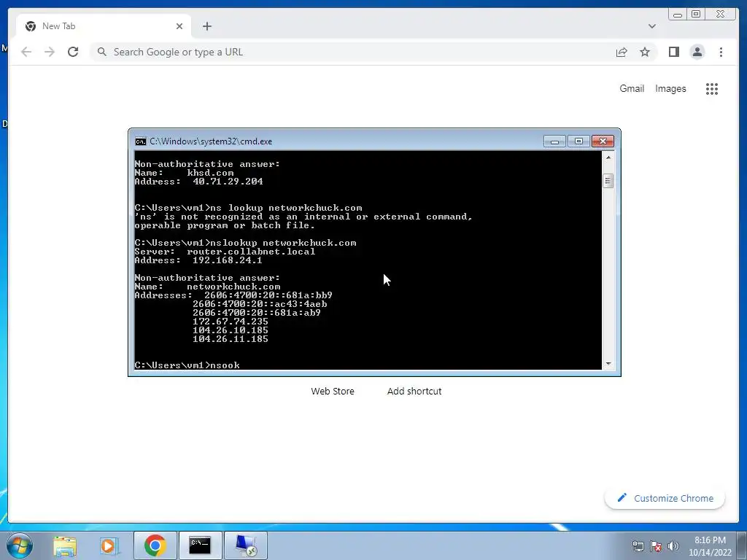
Task: Minimize the Chrome window
Action: [x=678, y=15]
